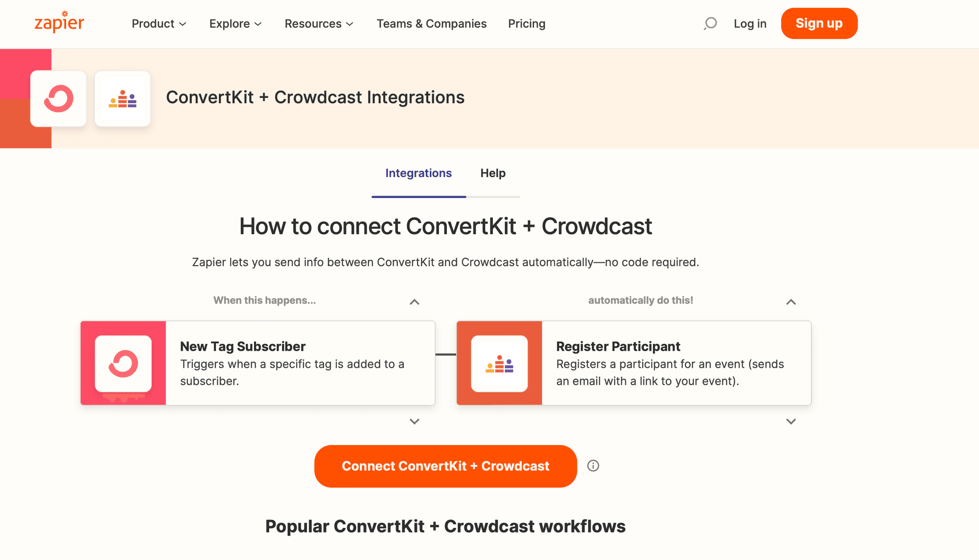
Task: Select the New Tag Subscriber trigger card
Action: pos(258,363)
